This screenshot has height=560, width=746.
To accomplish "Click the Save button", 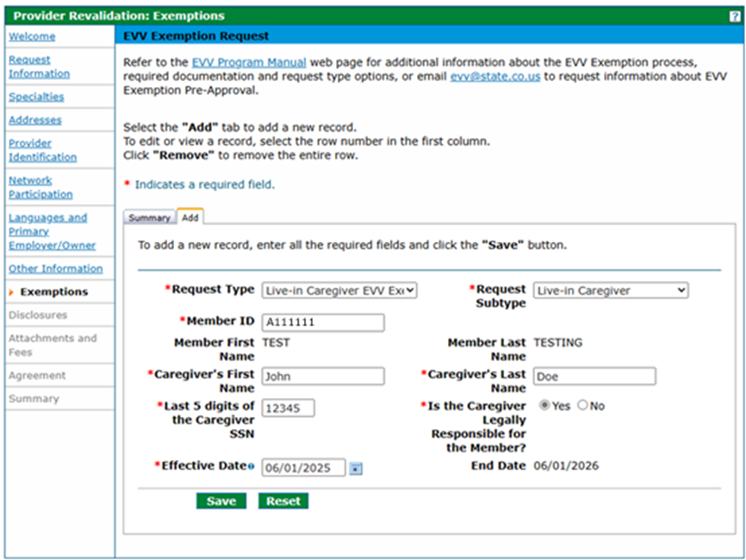I will pos(221,501).
